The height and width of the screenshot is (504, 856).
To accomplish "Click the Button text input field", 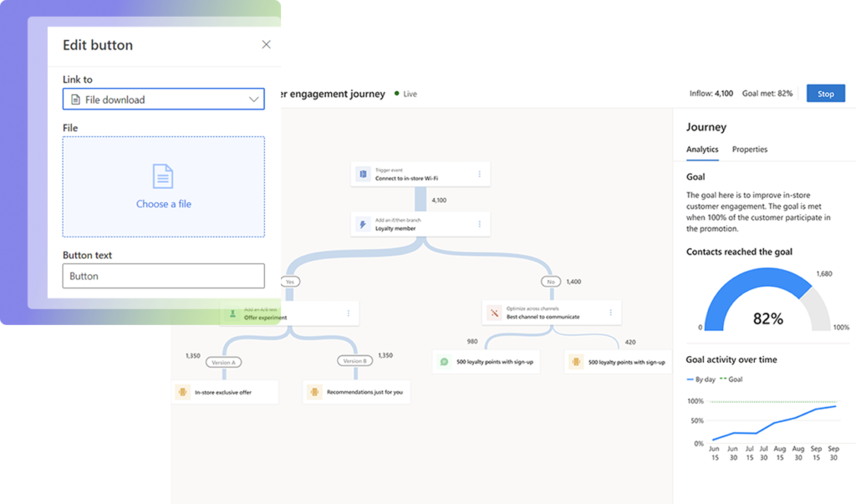I will [x=163, y=276].
